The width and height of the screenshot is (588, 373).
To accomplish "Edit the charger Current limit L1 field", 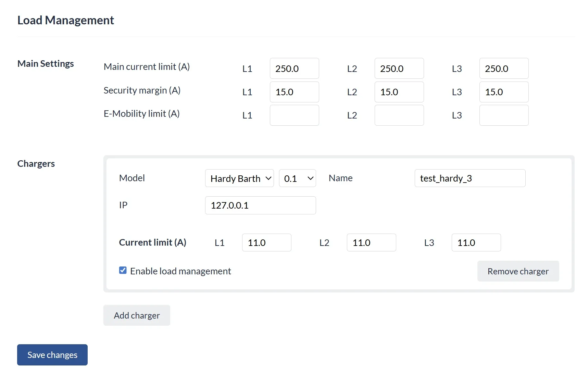I will click(267, 243).
